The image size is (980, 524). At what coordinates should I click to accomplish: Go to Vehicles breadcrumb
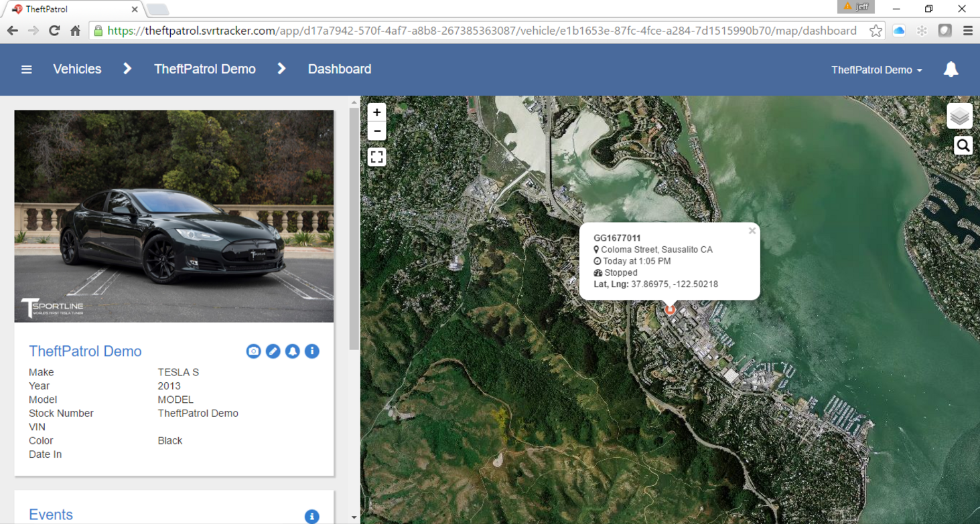pyautogui.click(x=77, y=69)
